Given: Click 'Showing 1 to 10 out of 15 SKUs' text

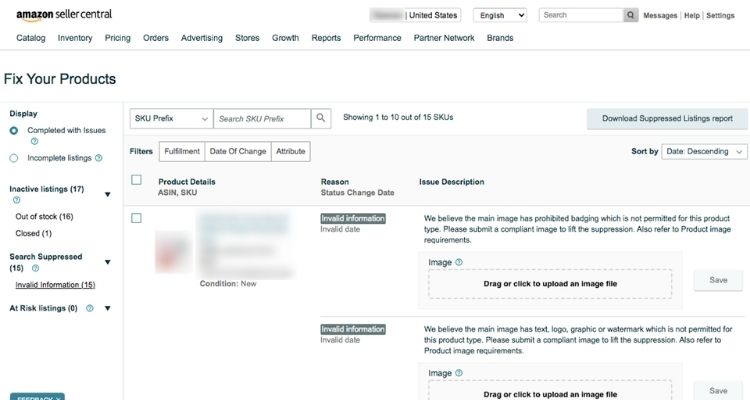Looking at the screenshot, I should coord(398,117).
